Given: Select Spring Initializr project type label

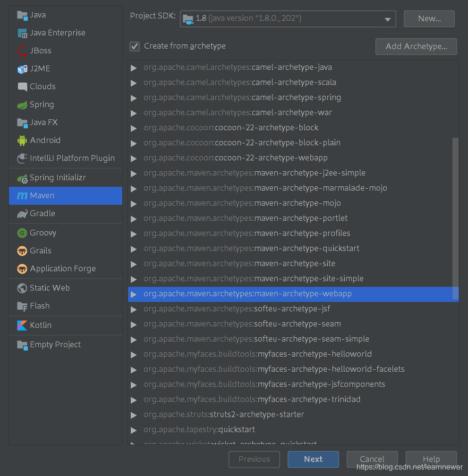Looking at the screenshot, I should tap(58, 177).
